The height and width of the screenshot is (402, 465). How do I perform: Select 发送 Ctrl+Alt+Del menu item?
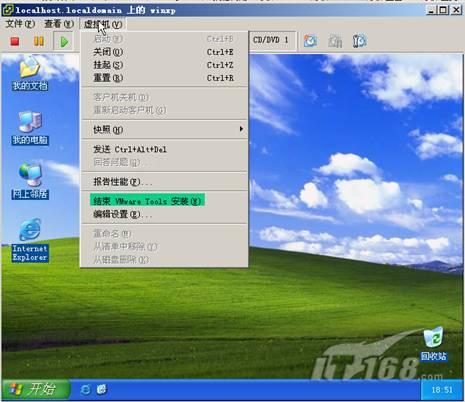point(164,149)
